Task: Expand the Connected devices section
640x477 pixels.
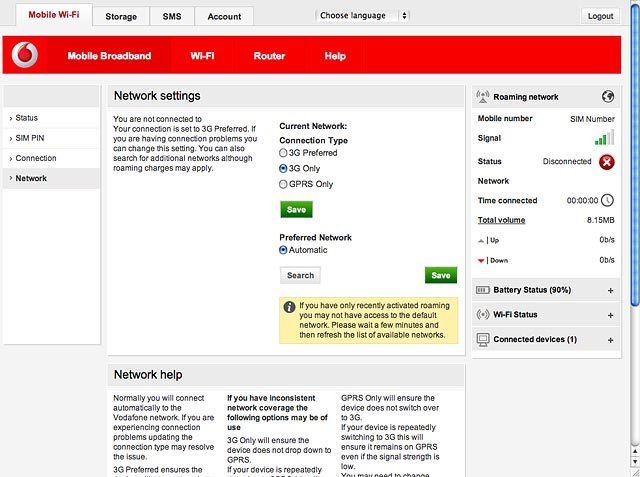Action: 611,340
